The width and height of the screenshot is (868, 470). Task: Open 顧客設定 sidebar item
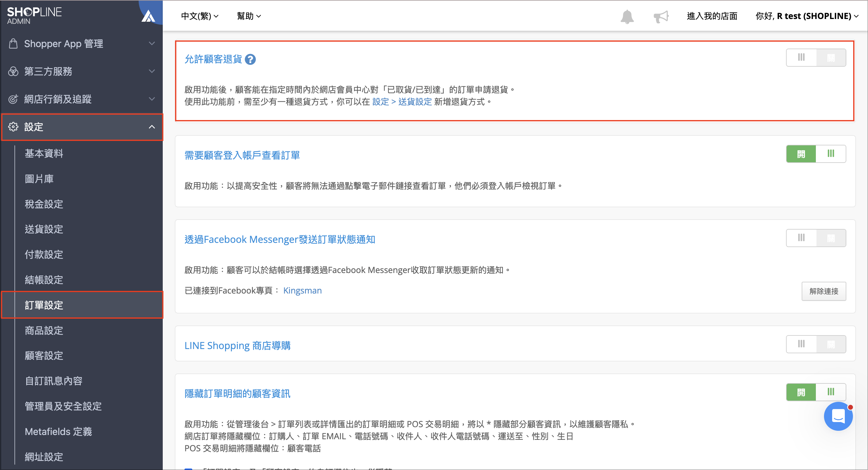point(44,356)
